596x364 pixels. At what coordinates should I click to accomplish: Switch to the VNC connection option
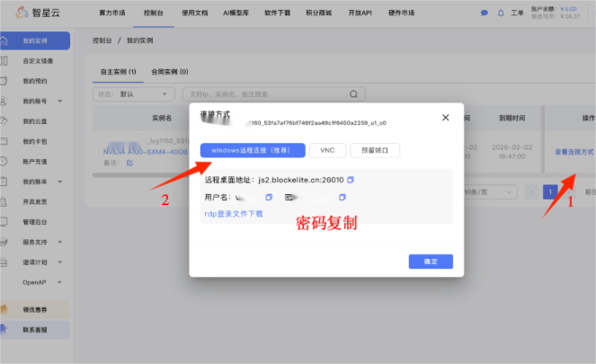(327, 150)
